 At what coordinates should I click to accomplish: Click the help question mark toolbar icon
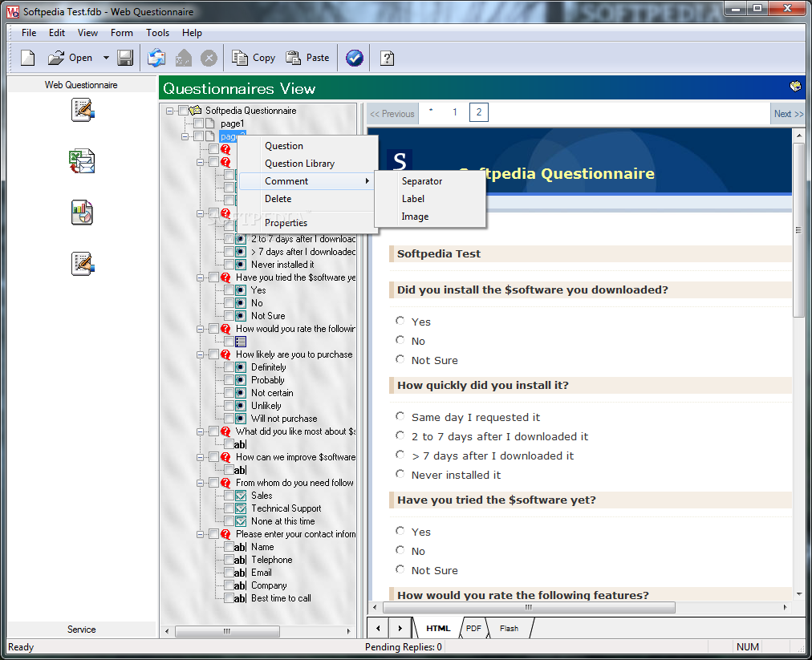(x=387, y=58)
